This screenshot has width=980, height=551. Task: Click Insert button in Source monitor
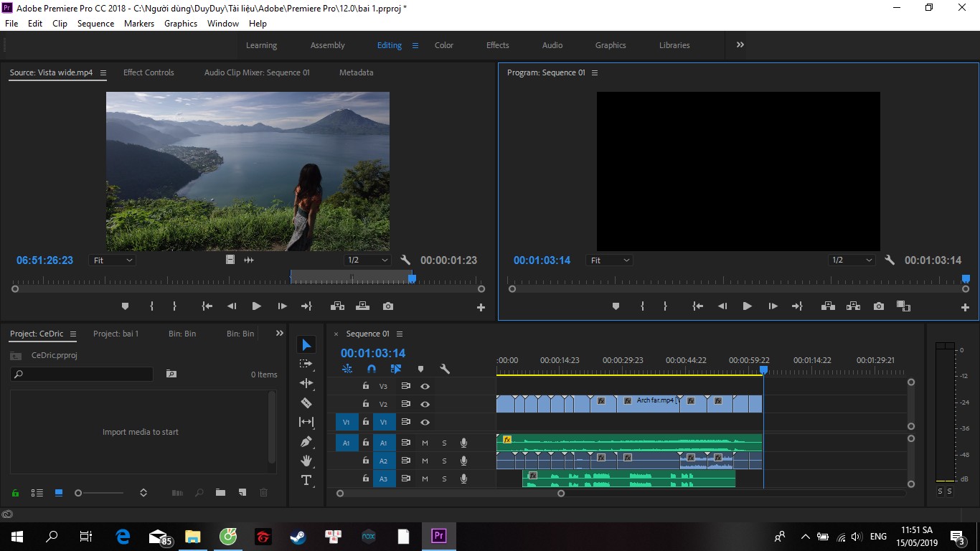(337, 306)
